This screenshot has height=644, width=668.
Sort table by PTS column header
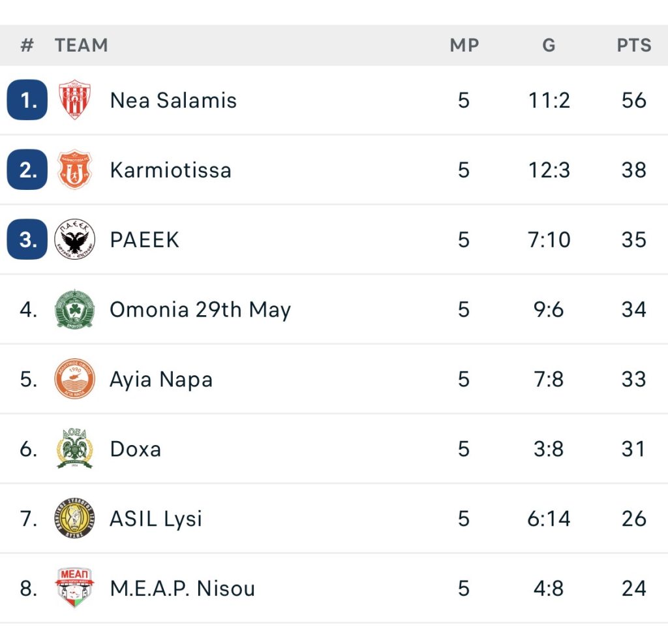[x=633, y=46]
